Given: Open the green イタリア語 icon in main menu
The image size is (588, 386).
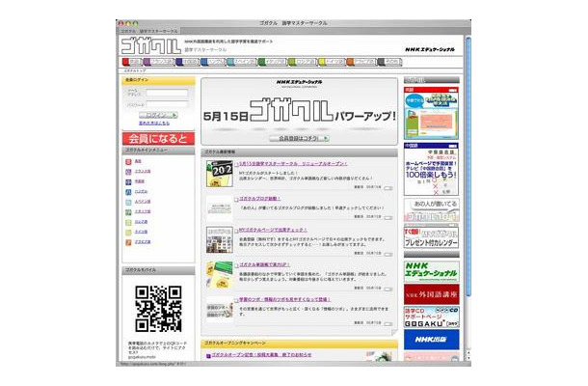Looking at the screenshot, I should coord(128,212).
